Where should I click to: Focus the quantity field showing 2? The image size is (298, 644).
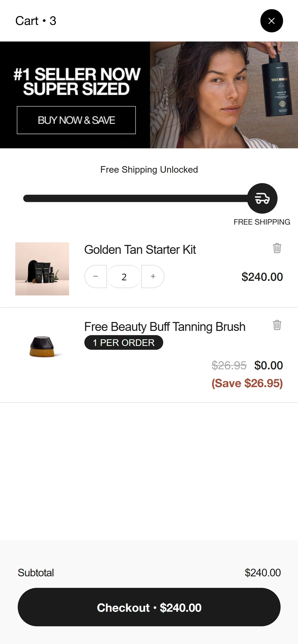124,277
